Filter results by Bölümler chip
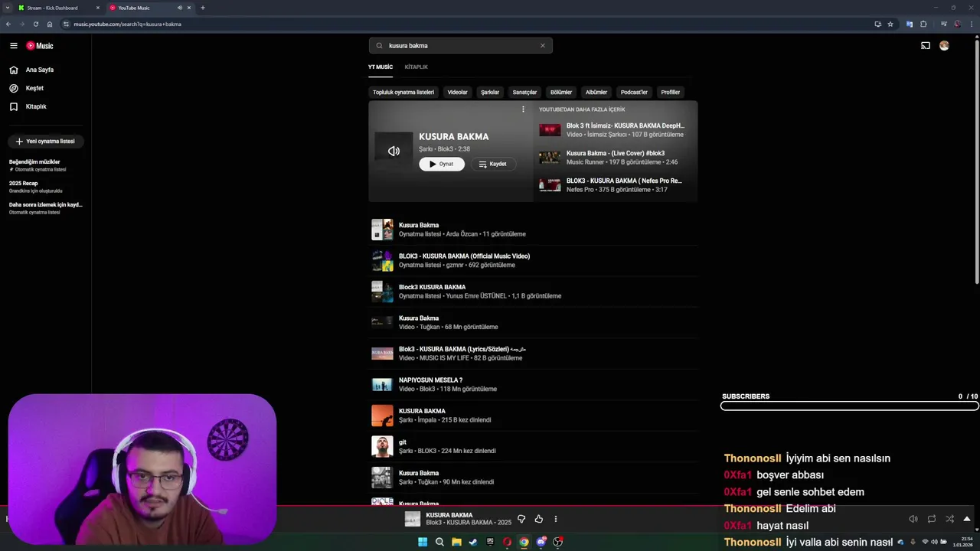 561,92
